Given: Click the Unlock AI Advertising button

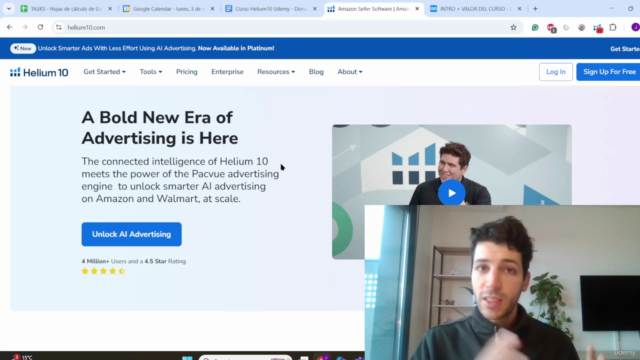Looking at the screenshot, I should point(131,234).
